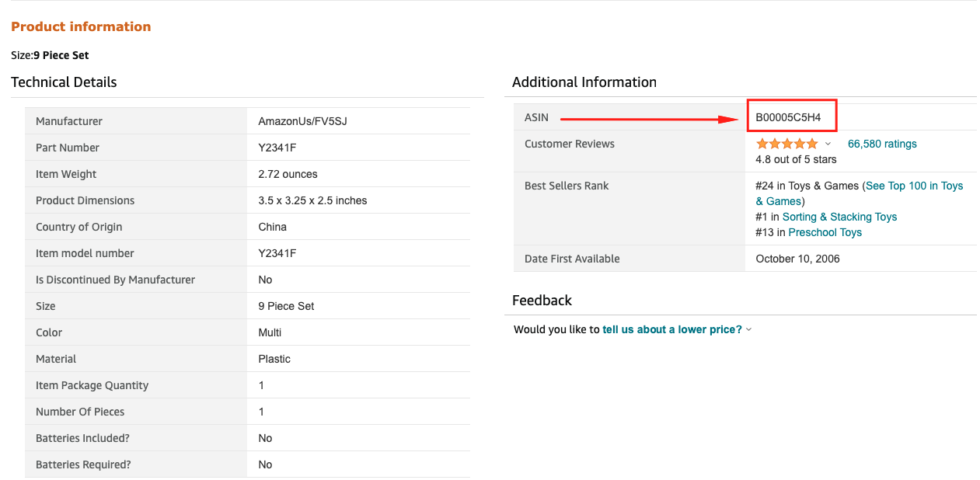980x480 pixels.
Task: Visit the Preschool Toys category link
Action: [x=825, y=232]
